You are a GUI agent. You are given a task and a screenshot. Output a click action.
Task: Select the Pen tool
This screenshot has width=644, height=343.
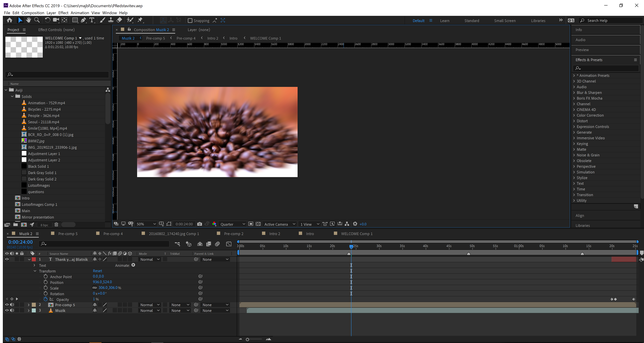click(x=84, y=20)
